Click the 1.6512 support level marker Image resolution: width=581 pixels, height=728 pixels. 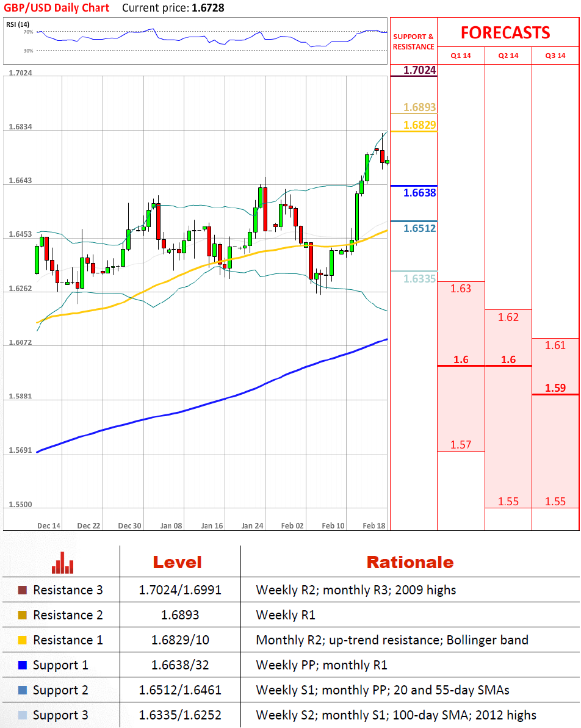click(419, 228)
